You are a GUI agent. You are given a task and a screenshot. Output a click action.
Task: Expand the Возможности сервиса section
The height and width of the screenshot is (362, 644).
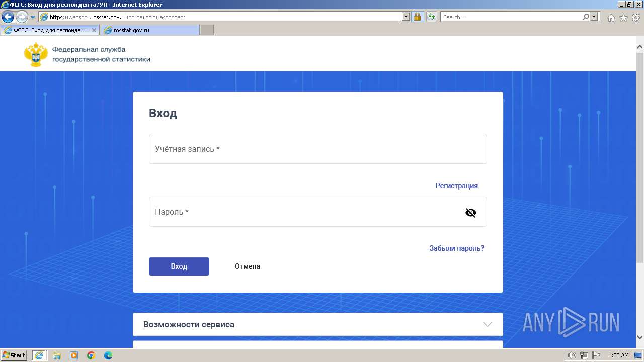click(318, 324)
